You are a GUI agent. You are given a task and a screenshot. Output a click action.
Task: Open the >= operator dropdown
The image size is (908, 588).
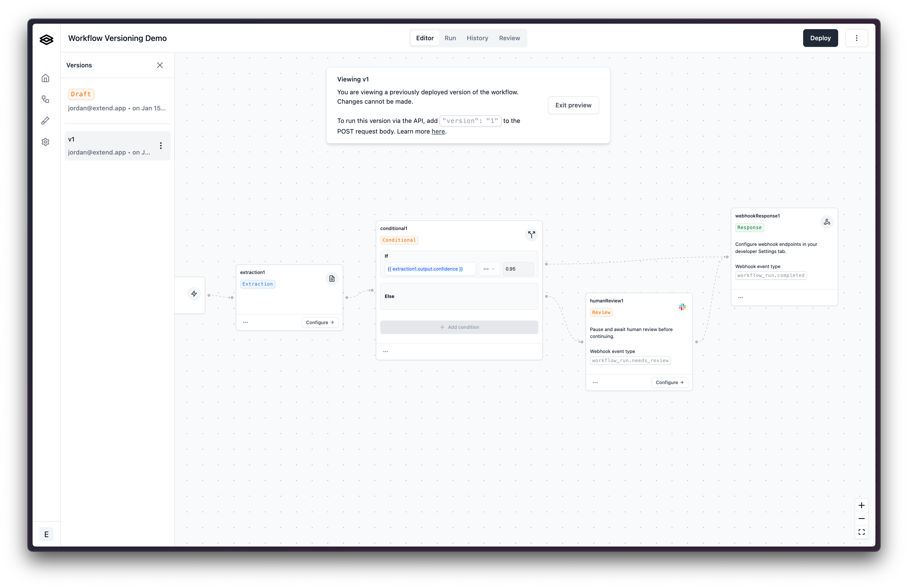pyautogui.click(x=489, y=269)
